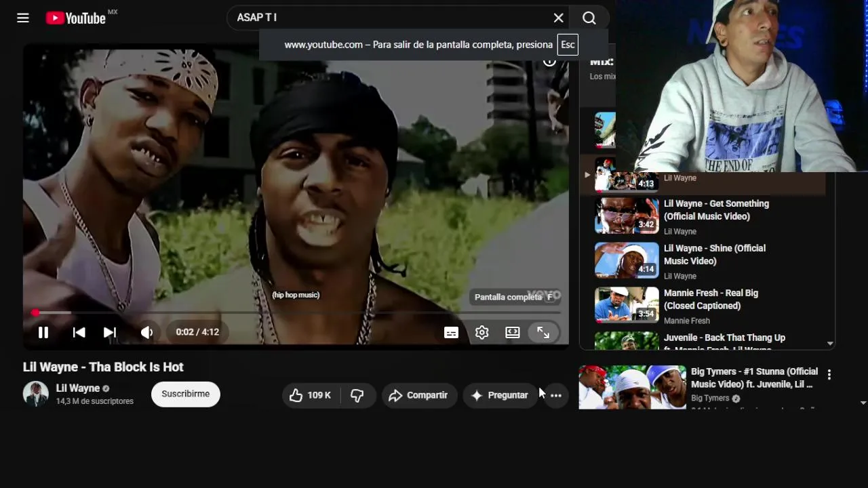Open Big Tymers #1 Stunna video thumbnail
Viewport: 868px width, 488px height.
click(632, 388)
